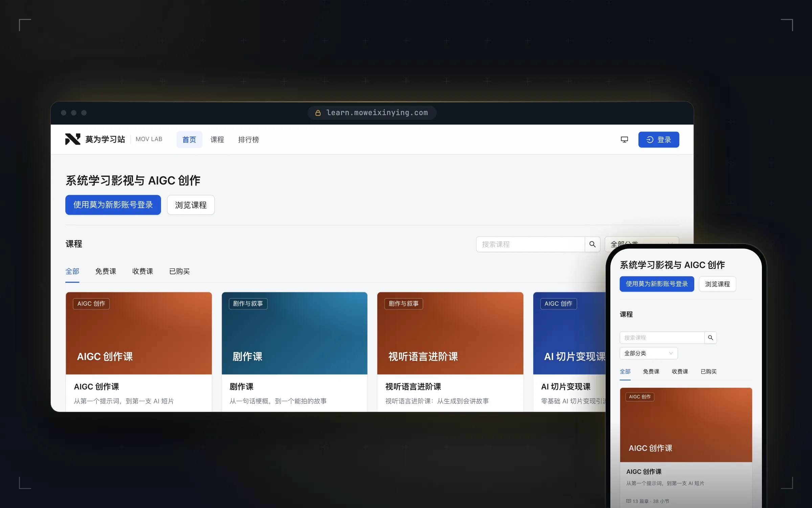Viewport: 812px width, 508px height.
Task: Select the desktop 全部 course filter tab
Action: point(72,271)
